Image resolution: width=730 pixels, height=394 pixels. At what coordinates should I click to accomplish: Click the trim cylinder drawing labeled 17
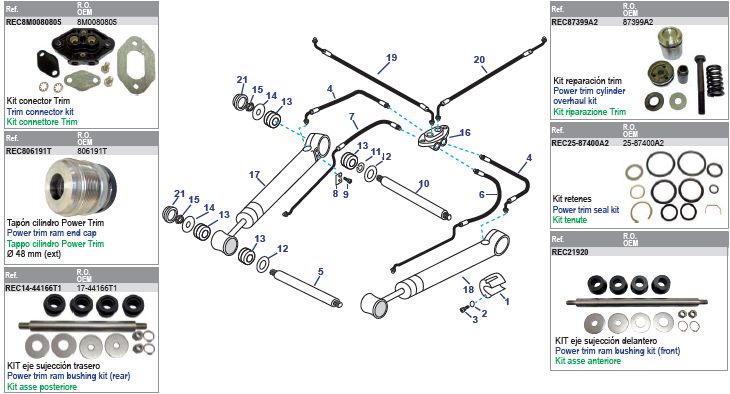(270, 194)
